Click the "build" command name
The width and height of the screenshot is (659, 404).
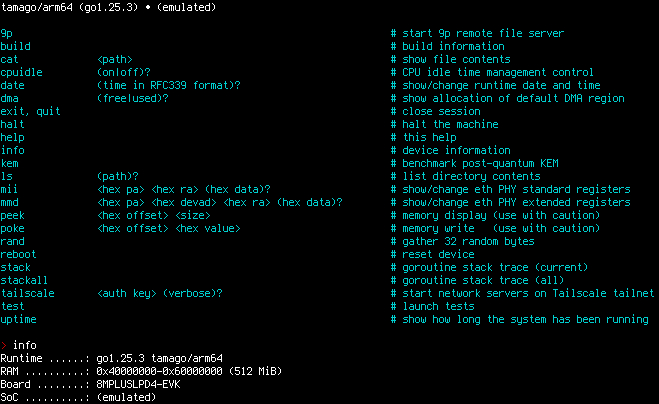pos(15,46)
